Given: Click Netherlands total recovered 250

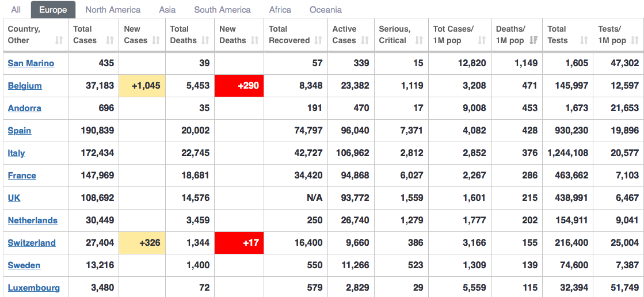Looking at the screenshot, I should (x=315, y=220).
